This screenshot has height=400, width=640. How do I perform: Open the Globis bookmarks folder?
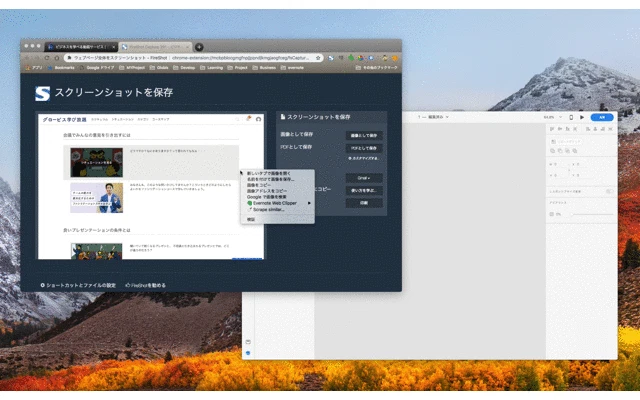(x=159, y=68)
